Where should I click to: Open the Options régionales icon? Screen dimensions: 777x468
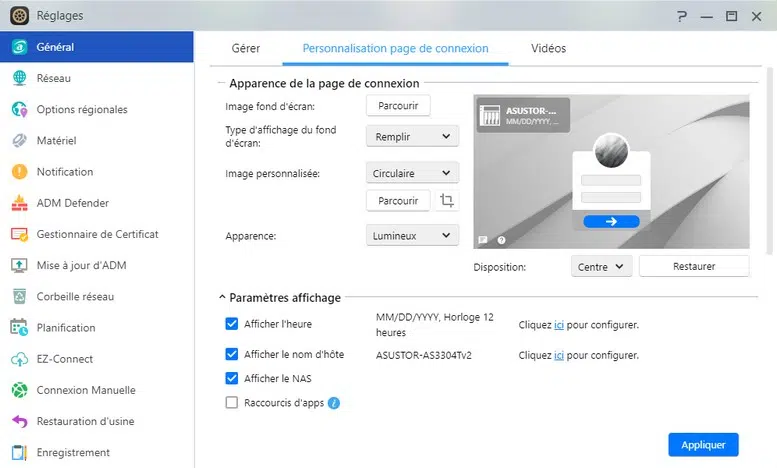click(19, 110)
